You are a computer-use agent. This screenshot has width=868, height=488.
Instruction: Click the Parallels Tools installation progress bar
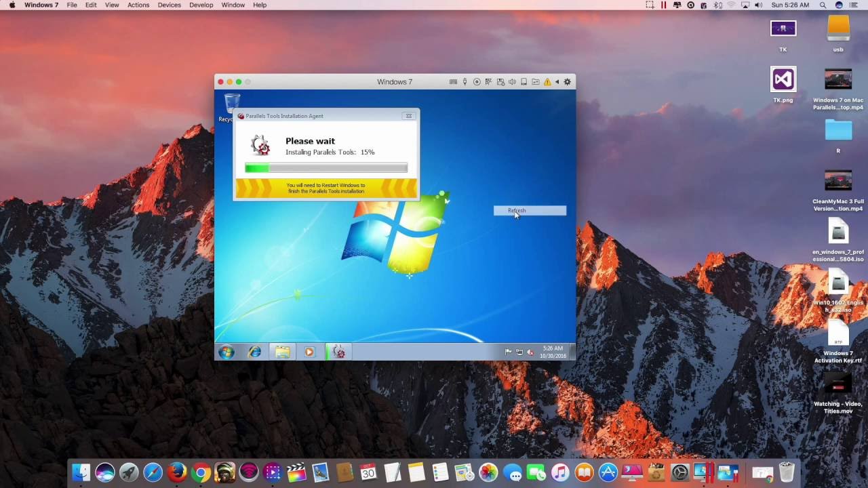pyautogui.click(x=326, y=168)
